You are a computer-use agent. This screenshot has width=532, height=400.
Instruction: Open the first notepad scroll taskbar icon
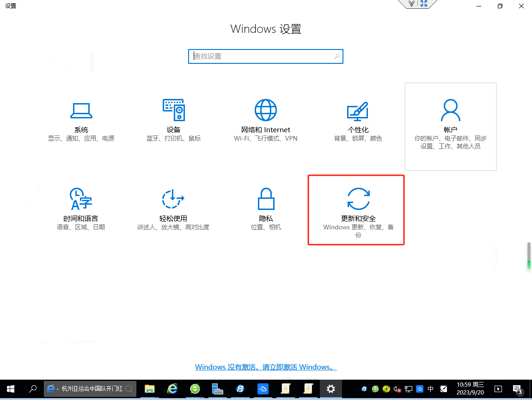286,389
